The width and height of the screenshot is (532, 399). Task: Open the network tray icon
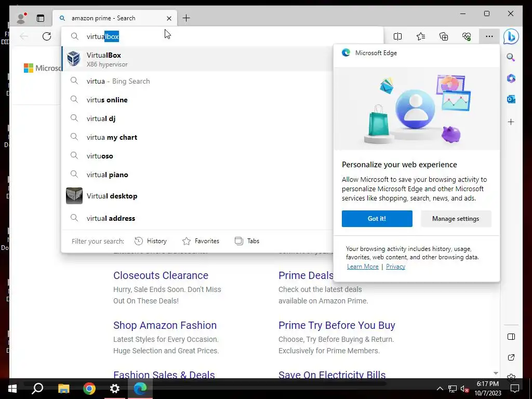(453, 389)
